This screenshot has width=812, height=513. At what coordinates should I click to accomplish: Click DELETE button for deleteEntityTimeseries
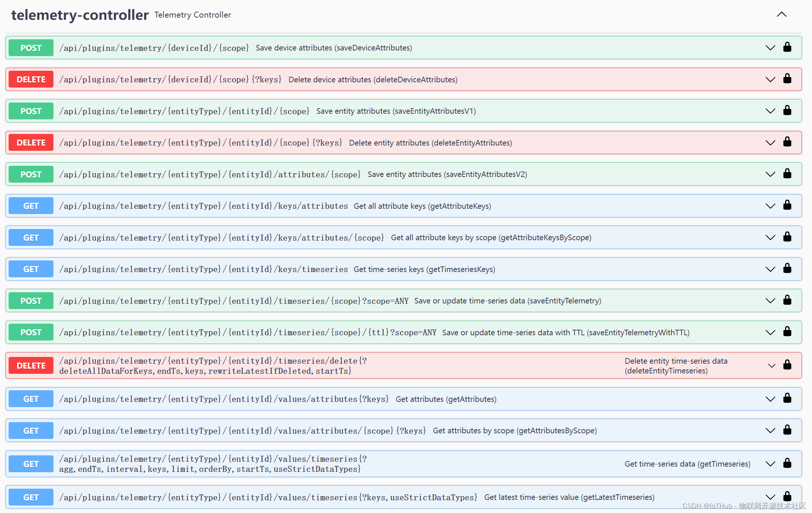[31, 366]
